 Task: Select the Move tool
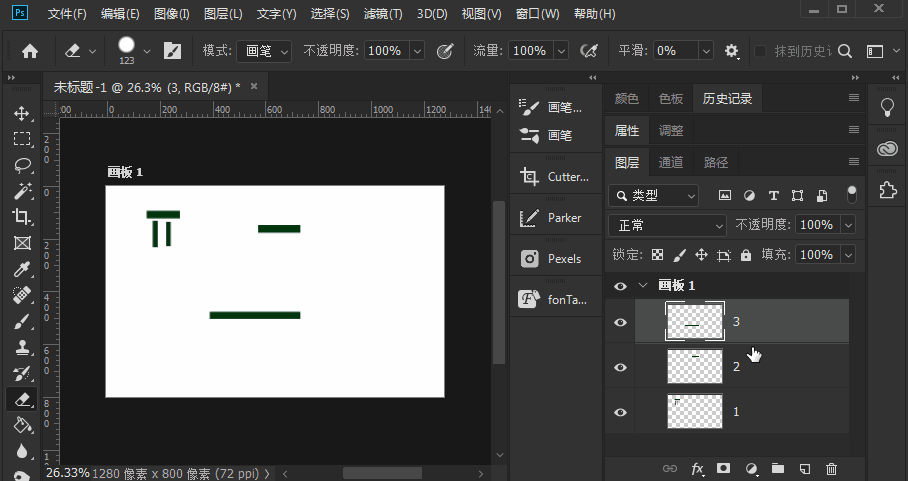(x=22, y=113)
